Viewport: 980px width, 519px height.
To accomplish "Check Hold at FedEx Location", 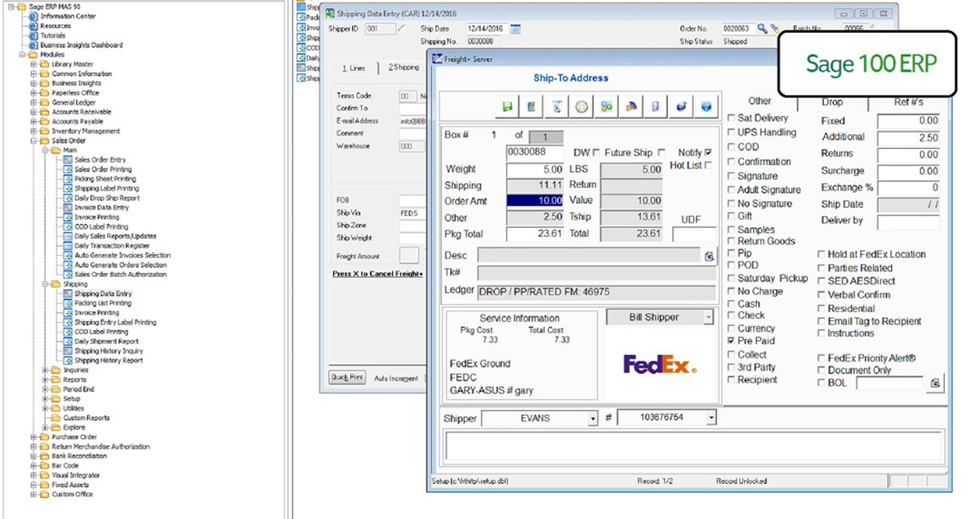I will pyautogui.click(x=821, y=254).
